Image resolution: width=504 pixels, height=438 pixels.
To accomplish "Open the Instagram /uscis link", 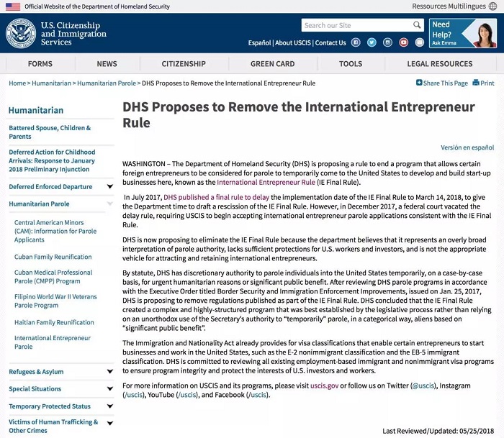I will point(133,395).
